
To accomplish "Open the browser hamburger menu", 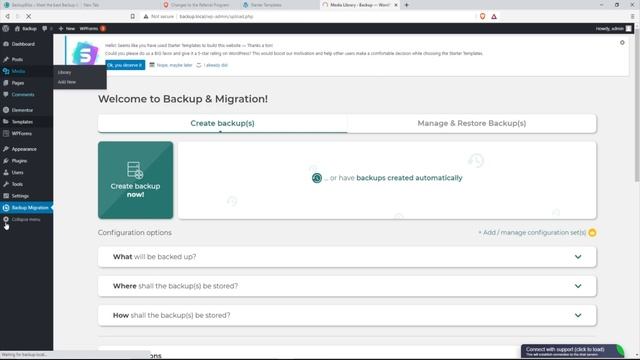I will [632, 16].
